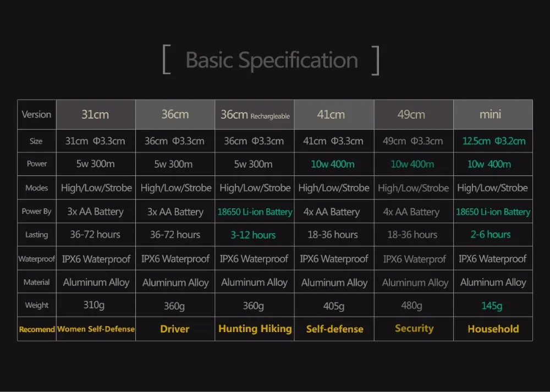The width and height of the screenshot is (550, 392).
Task: Click the Recomend row label
Action: tap(36, 329)
